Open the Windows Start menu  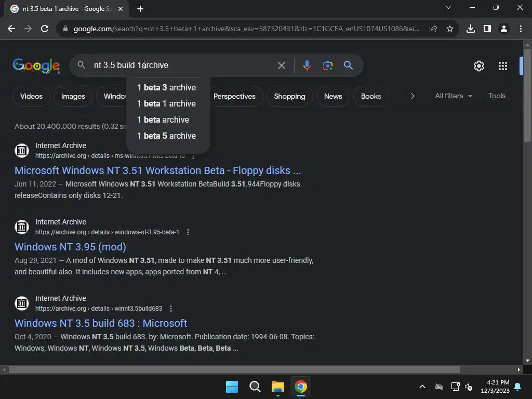pos(232,387)
